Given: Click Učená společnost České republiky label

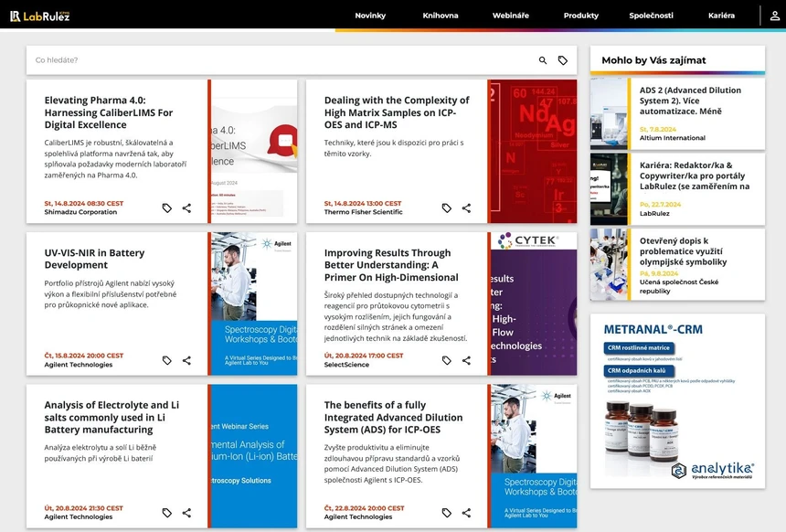Looking at the screenshot, I should tap(679, 286).
